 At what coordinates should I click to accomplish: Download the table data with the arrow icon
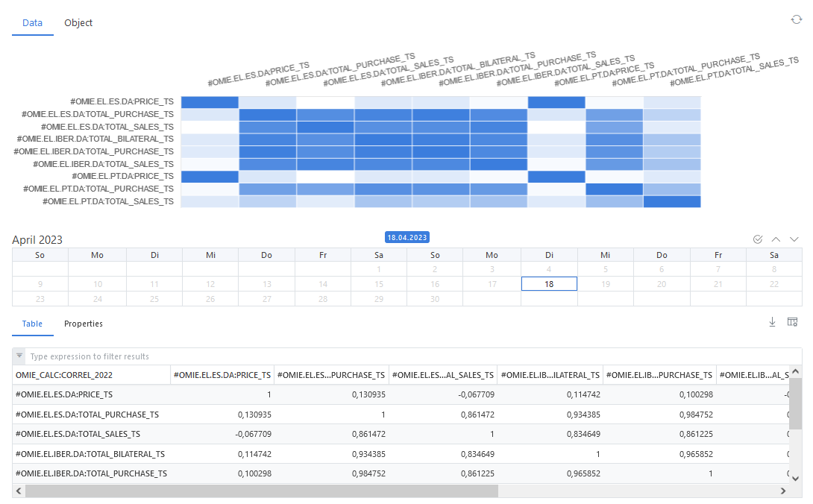(772, 322)
